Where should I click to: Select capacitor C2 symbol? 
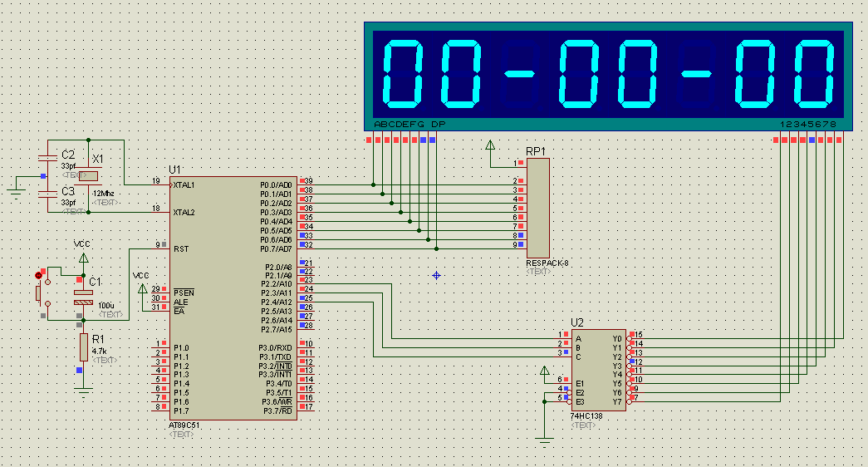(47, 158)
